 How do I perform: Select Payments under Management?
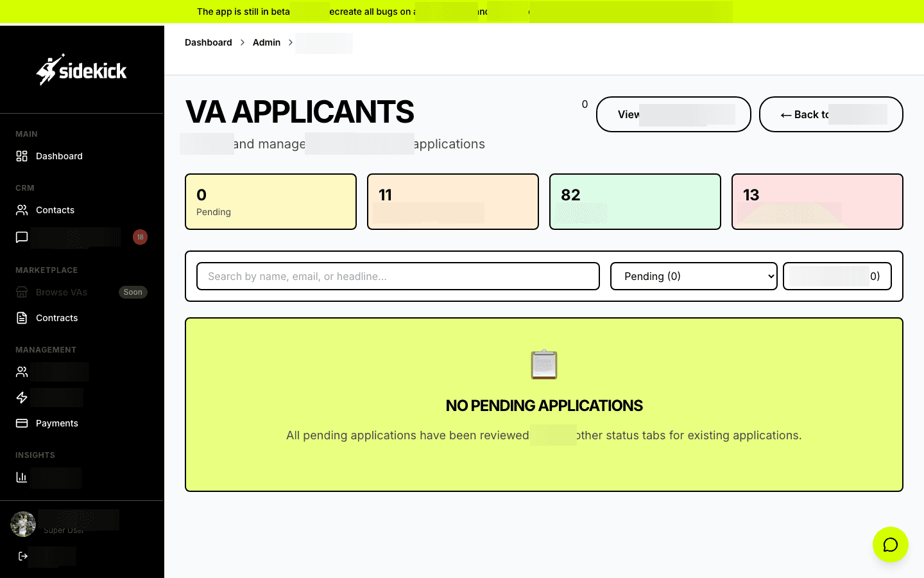pyautogui.click(x=56, y=423)
